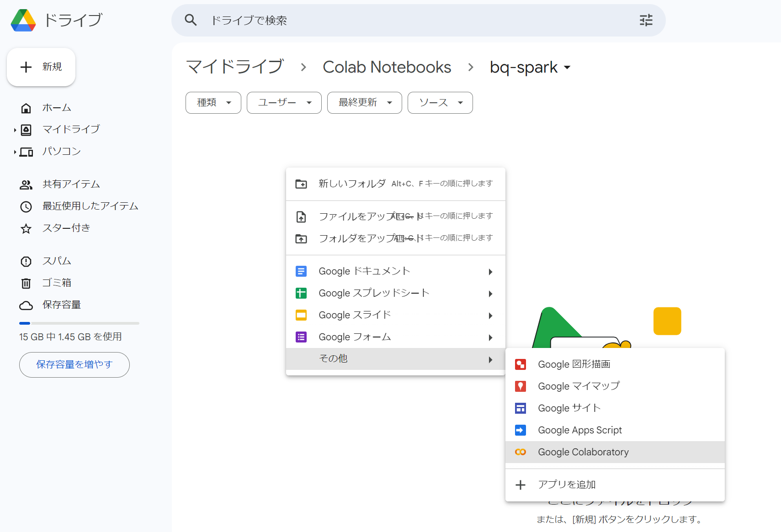Open the 種類 filter dropdown
The width and height of the screenshot is (781, 532).
(213, 103)
